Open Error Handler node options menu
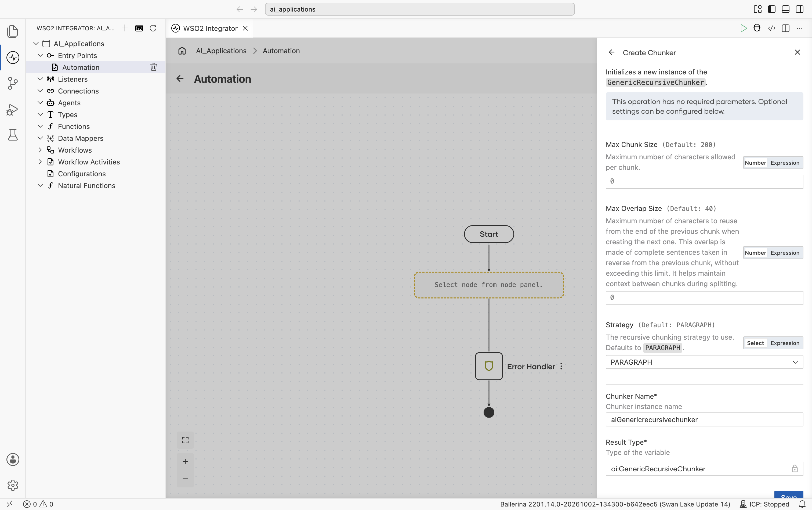This screenshot has height=510, width=812. (561, 366)
